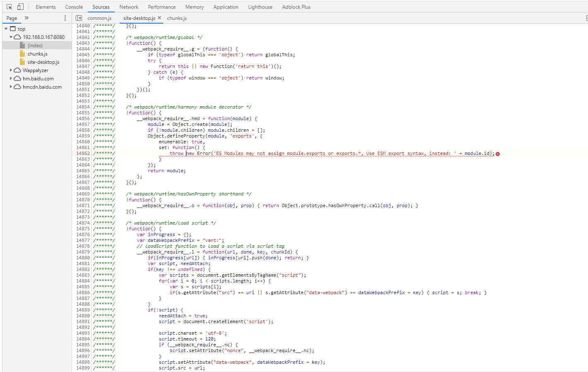This screenshot has height=372, width=588.
Task: Click the 'webpack/runtime/hasOwnProperty shorthand' comment
Action: [x=188, y=194]
